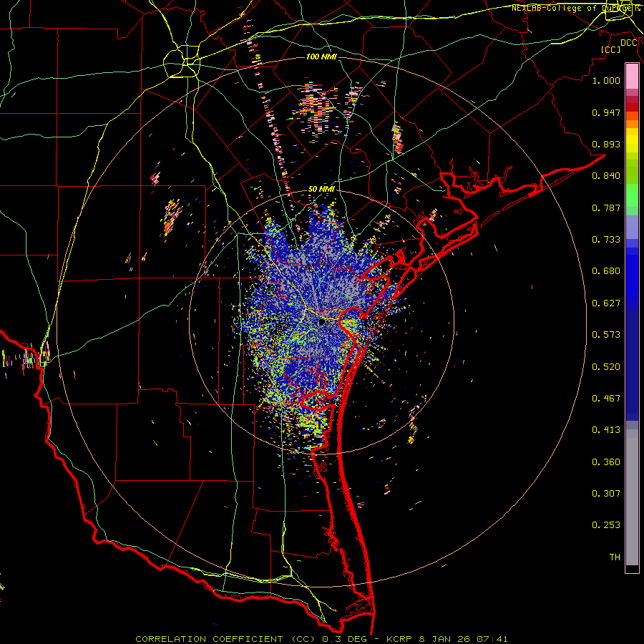Click the 0.893 legend value
644x644 pixels.
606,144
